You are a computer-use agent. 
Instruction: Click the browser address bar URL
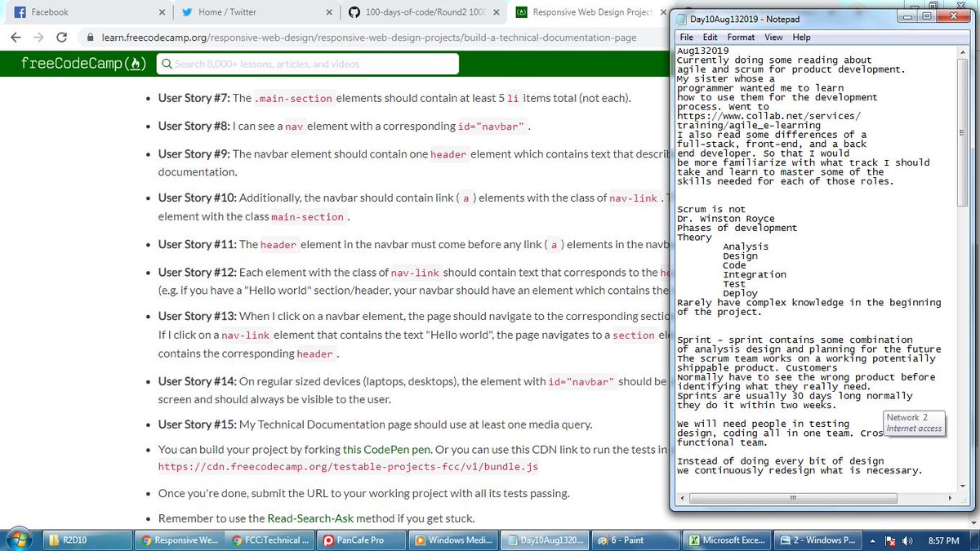click(368, 38)
